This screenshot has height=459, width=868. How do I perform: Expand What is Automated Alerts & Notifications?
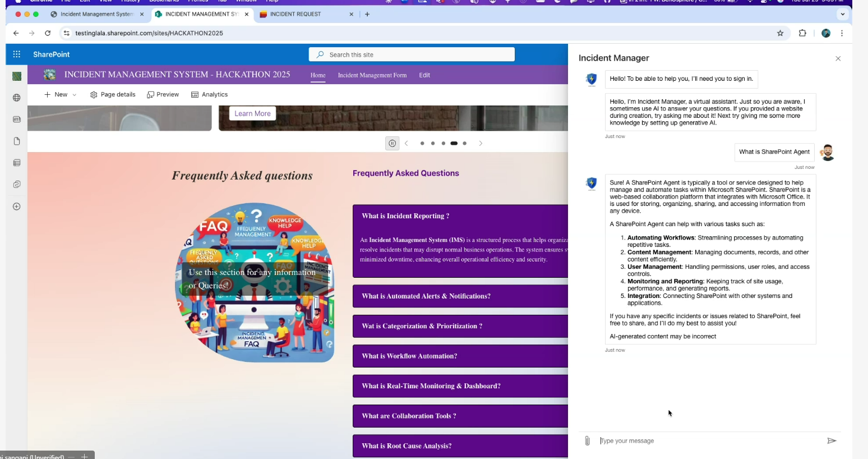(x=460, y=296)
